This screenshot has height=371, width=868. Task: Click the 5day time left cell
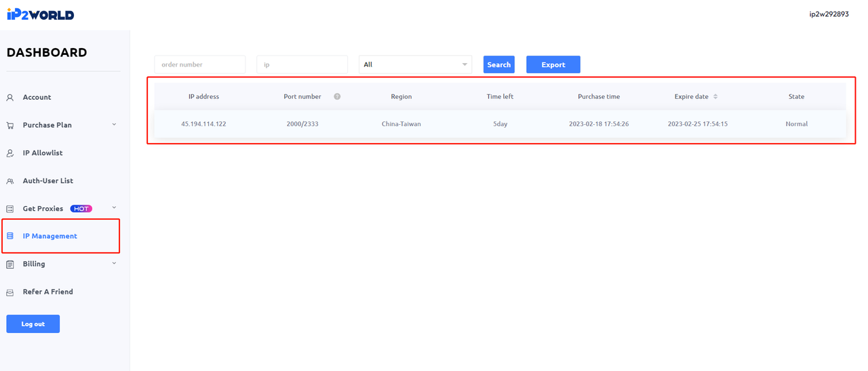500,124
